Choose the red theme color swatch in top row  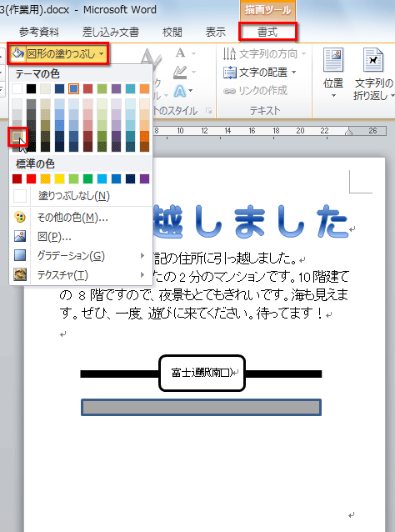(87, 89)
